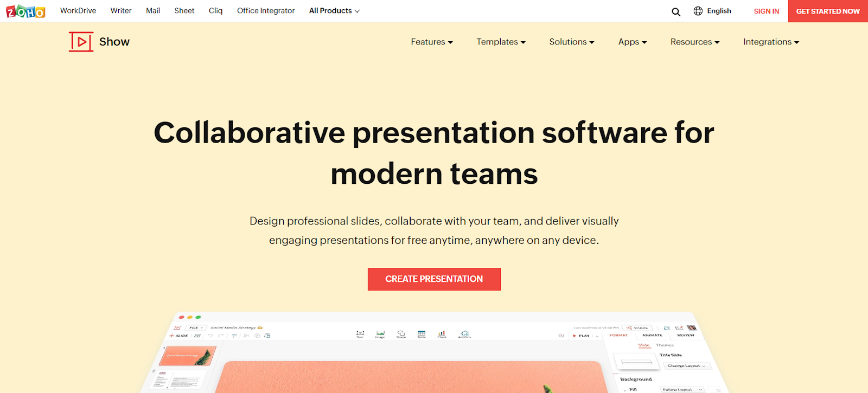
Task: Click the PLAY button in app preview
Action: tap(581, 336)
